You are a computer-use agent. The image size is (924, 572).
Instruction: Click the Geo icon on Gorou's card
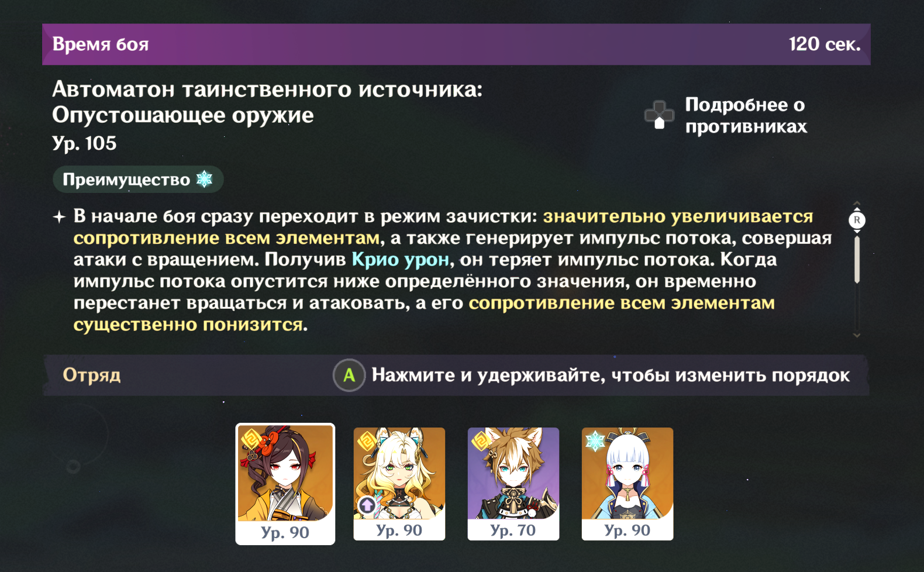[482, 440]
